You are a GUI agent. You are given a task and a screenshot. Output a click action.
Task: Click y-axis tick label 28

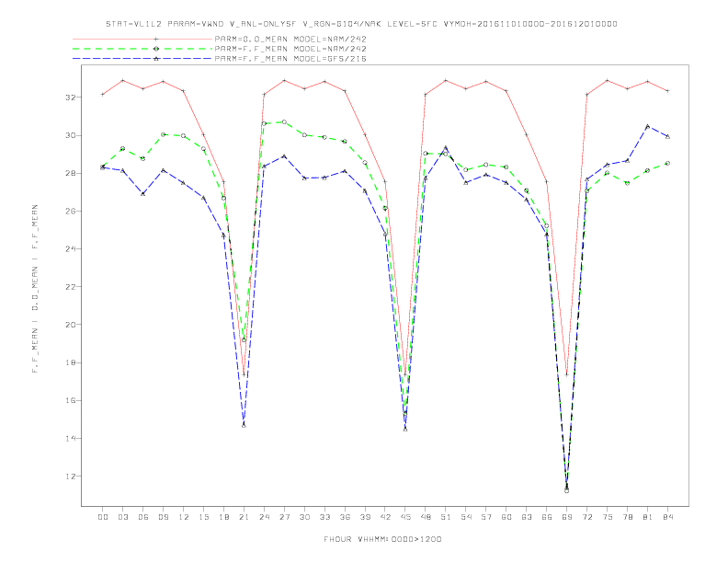[71, 173]
